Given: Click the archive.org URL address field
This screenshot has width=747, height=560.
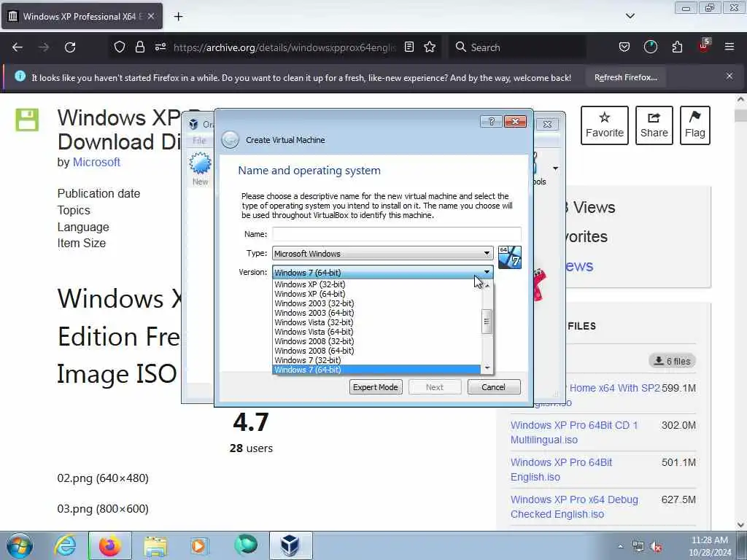Looking at the screenshot, I should point(285,47).
